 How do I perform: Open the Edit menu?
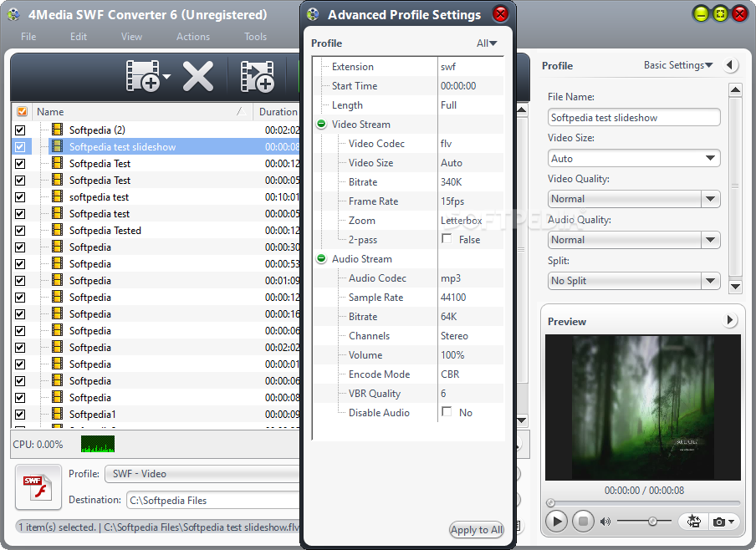[x=79, y=37]
